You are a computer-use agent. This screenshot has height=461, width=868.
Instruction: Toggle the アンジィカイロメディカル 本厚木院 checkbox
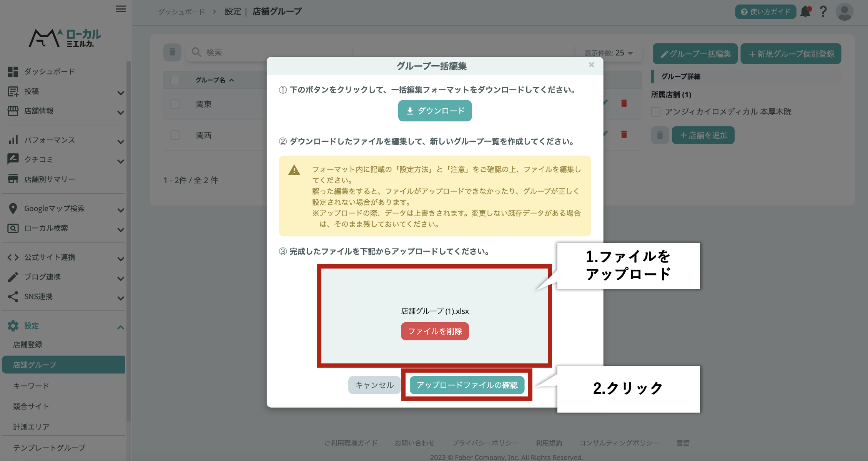click(656, 112)
